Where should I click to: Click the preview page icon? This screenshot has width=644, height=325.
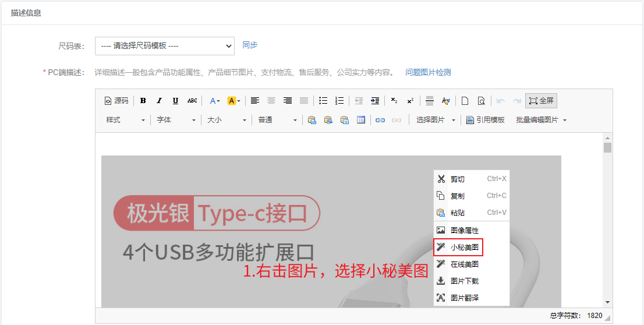(x=482, y=101)
